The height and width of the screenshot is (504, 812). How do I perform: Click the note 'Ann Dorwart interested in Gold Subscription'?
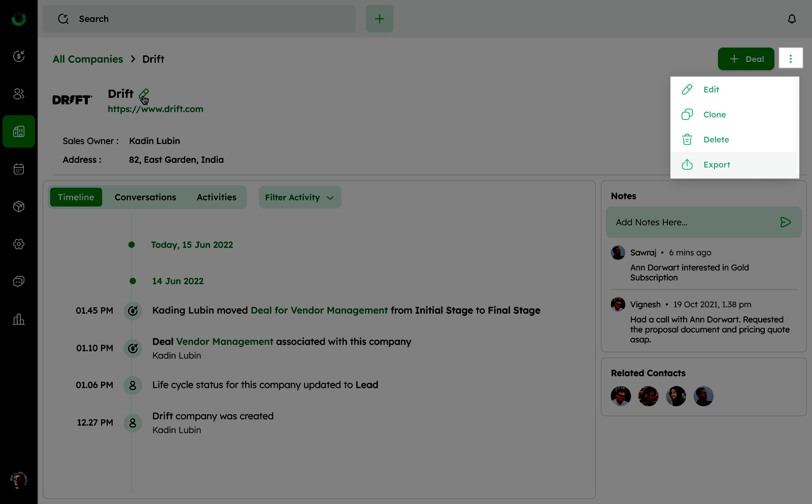click(x=690, y=272)
